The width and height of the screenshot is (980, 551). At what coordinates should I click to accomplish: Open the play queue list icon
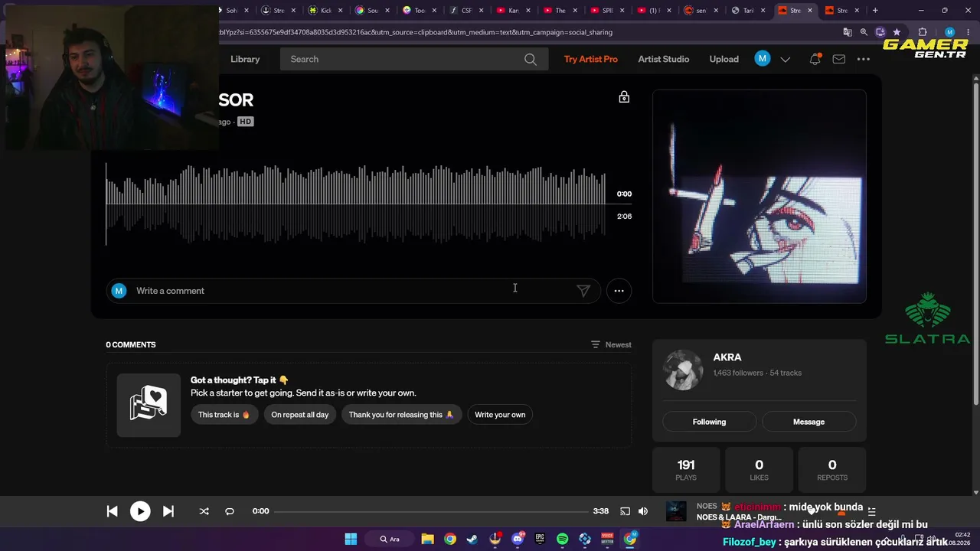pos(871,511)
